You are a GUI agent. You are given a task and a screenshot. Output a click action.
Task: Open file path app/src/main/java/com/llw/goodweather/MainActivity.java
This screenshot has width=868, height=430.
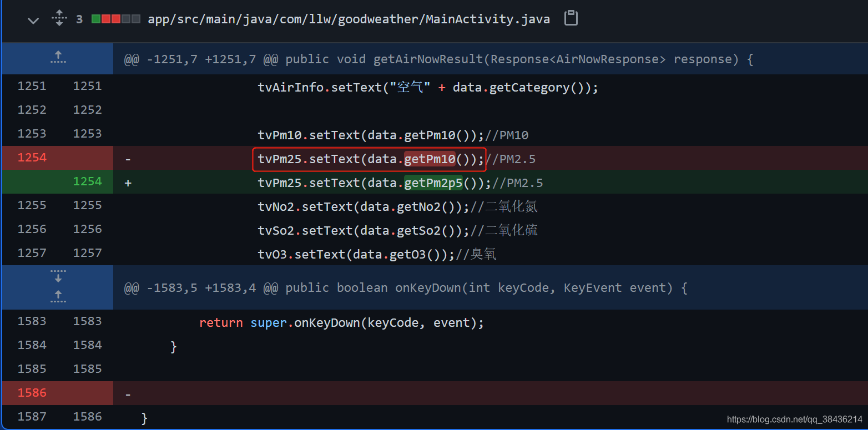[349, 19]
